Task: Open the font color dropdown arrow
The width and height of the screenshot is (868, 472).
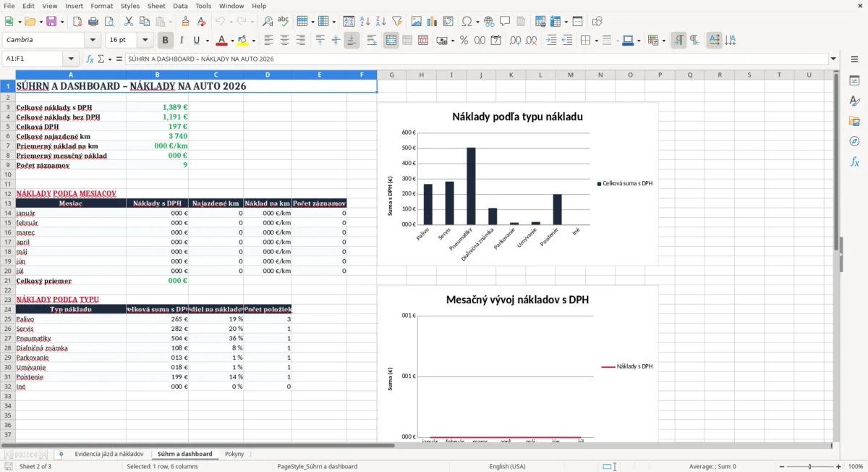Action: pos(232,41)
